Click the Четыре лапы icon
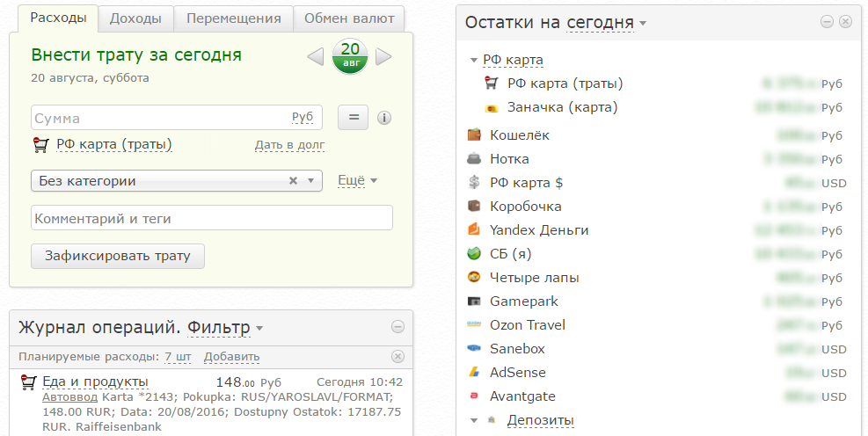Viewport: 868px width, 436px height. pyautogui.click(x=474, y=277)
